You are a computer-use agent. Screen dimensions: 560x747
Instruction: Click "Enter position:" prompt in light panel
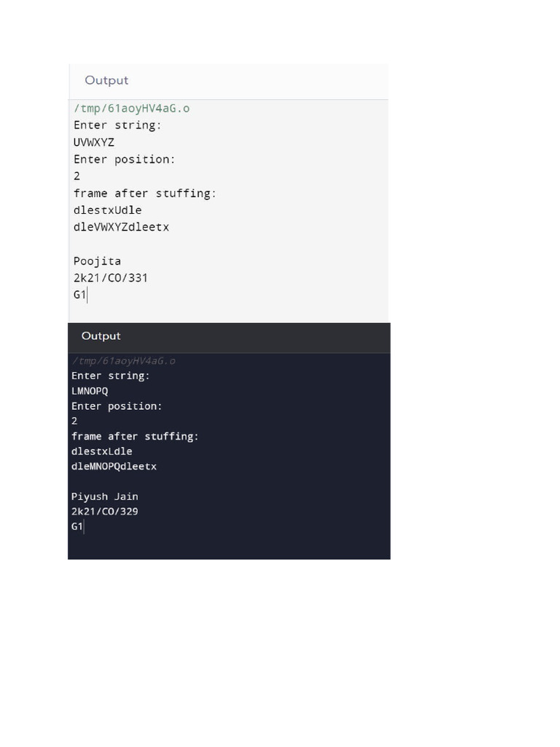click(x=125, y=159)
